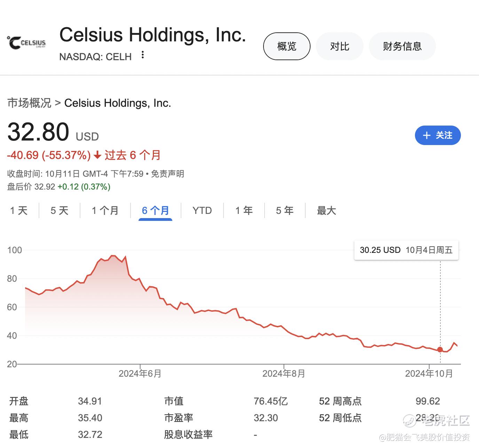
Task: Click the red down arrow indicator
Action: (x=97, y=155)
